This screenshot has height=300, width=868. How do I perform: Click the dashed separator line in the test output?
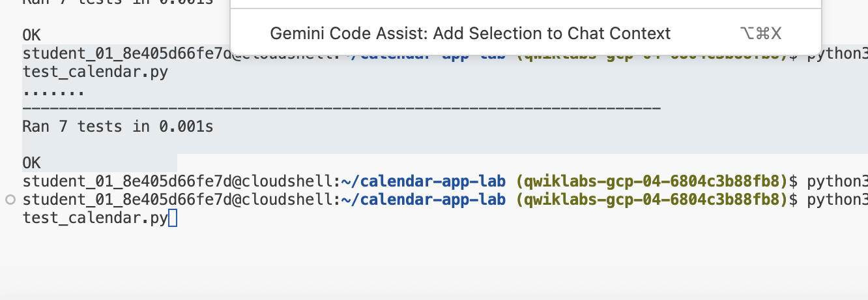click(341, 108)
